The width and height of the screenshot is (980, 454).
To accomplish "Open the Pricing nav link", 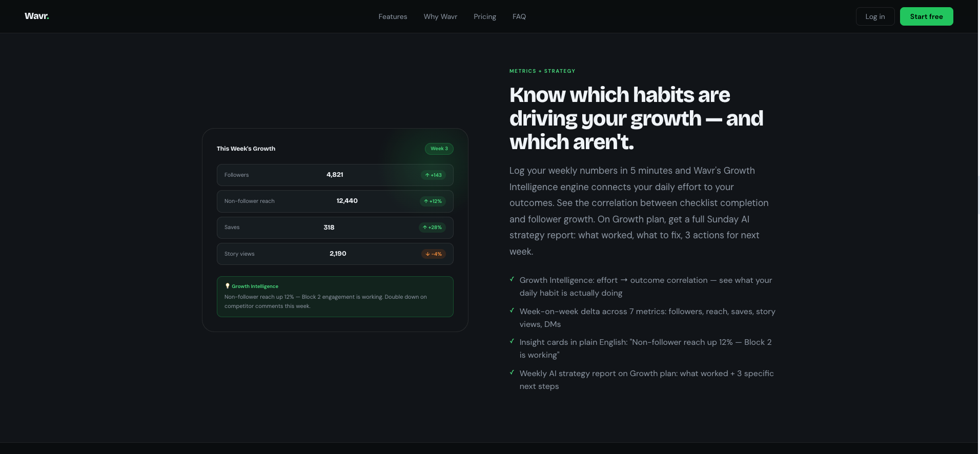I will click(485, 16).
